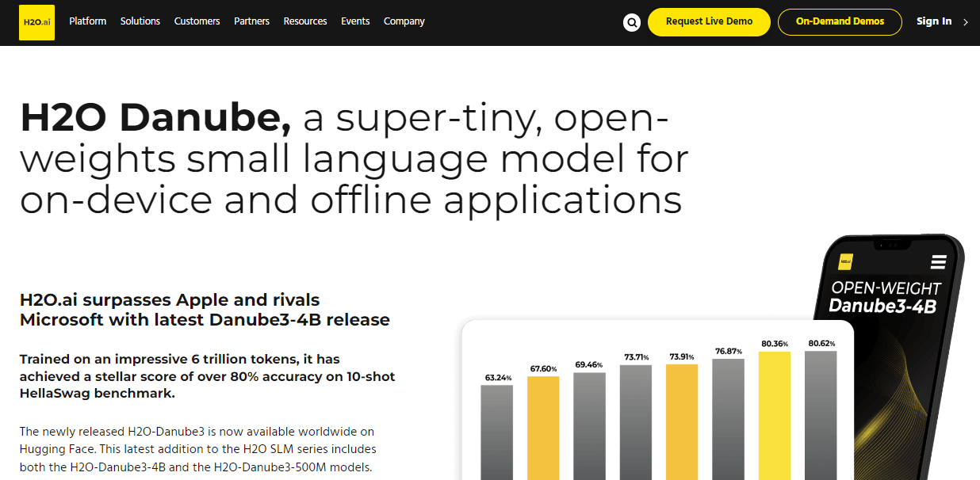
Task: Open the Customers navigation item
Action: coord(197,21)
